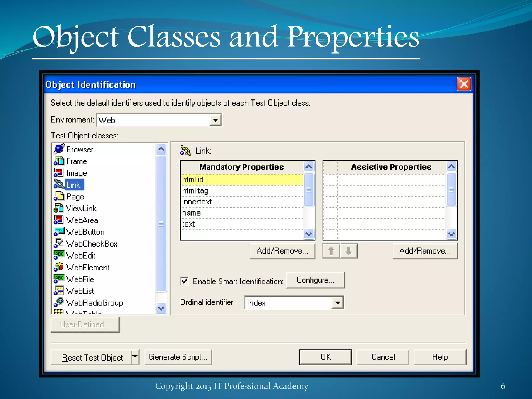Click the WebRadioGroup class icon
Image resolution: width=532 pixels, height=399 pixels.
coord(59,302)
